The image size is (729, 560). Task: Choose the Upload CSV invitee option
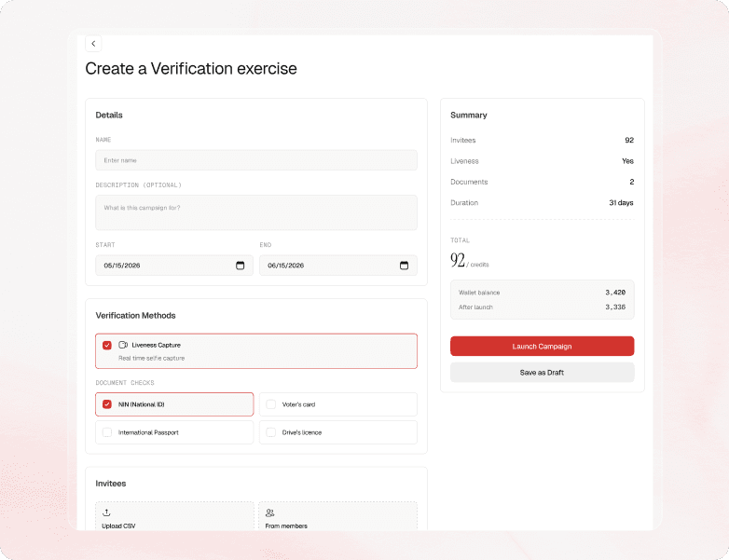tap(174, 516)
